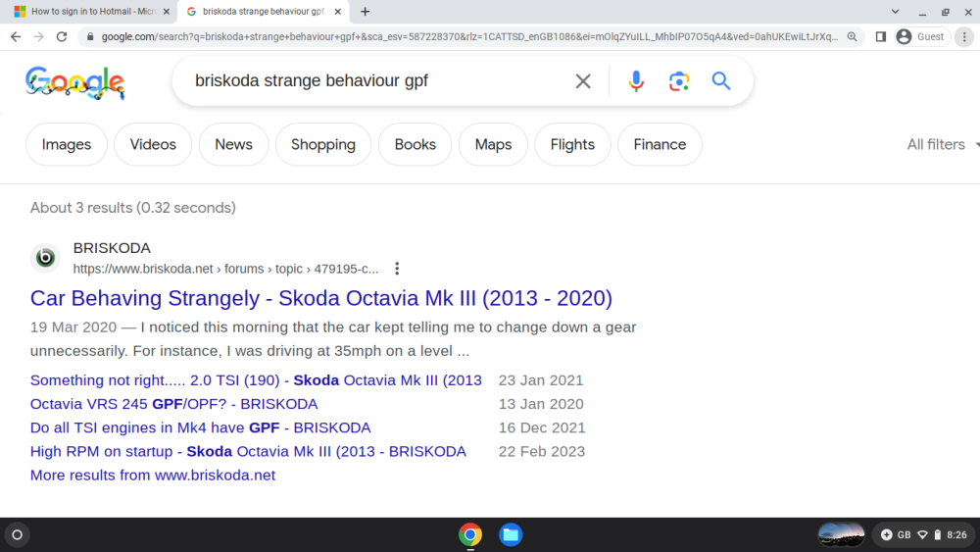Submit search with magnifier icon
Viewport: 980px width, 552px height.
pos(720,80)
